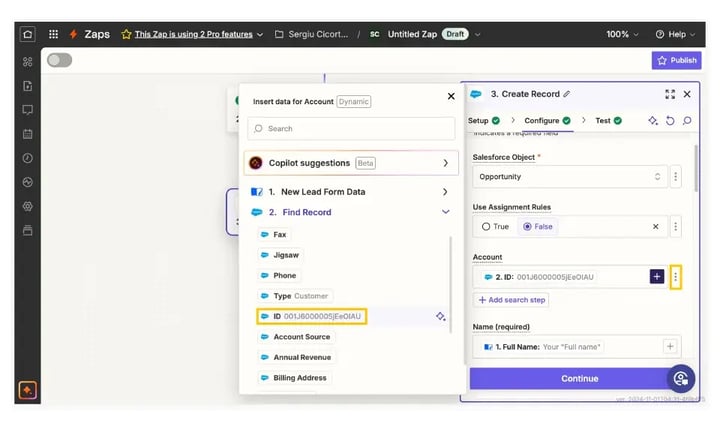The height and width of the screenshot is (426, 720).
Task: Click the Continue button
Action: point(579,379)
